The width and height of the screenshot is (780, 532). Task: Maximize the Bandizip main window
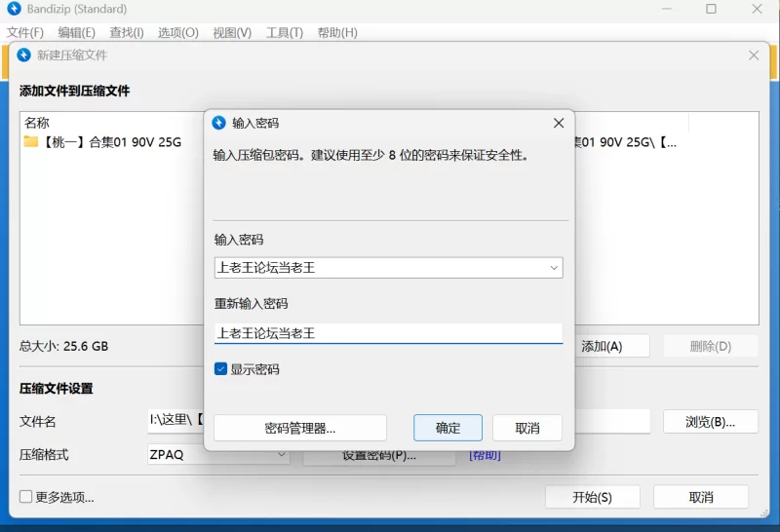pyautogui.click(x=712, y=9)
